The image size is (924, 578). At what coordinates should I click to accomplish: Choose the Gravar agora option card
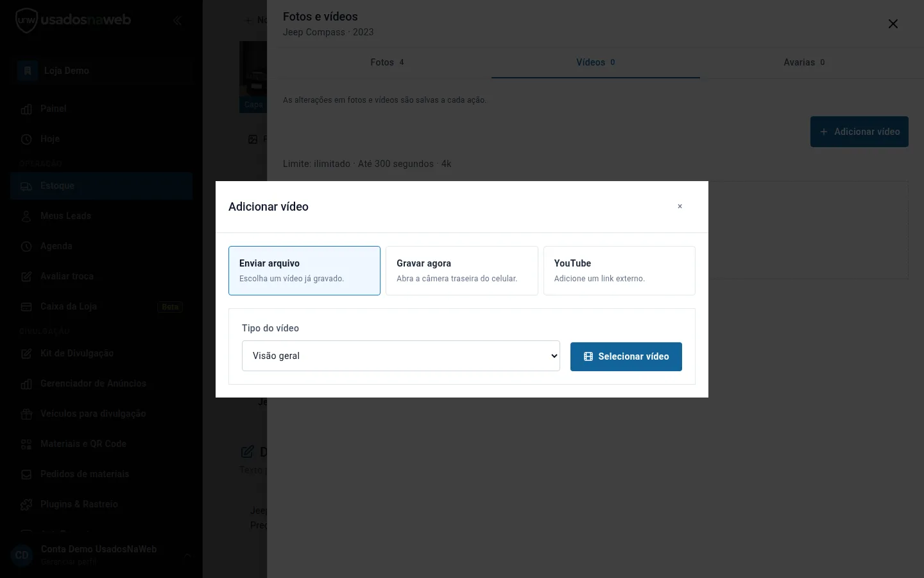click(x=461, y=270)
